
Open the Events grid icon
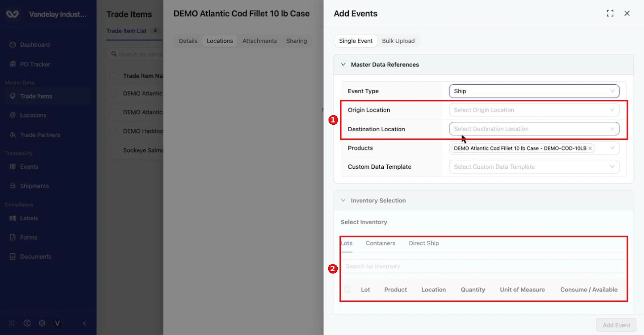pos(13,167)
